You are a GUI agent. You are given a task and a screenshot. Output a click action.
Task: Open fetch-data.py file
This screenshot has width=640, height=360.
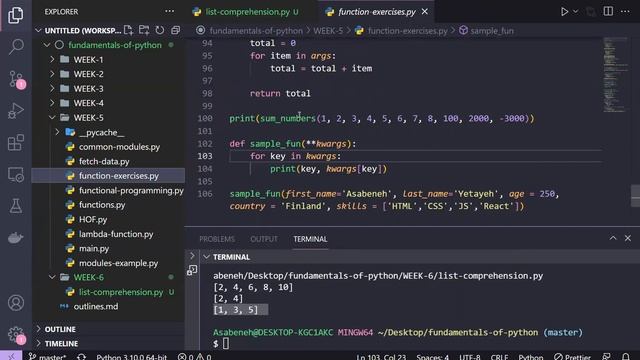point(104,161)
